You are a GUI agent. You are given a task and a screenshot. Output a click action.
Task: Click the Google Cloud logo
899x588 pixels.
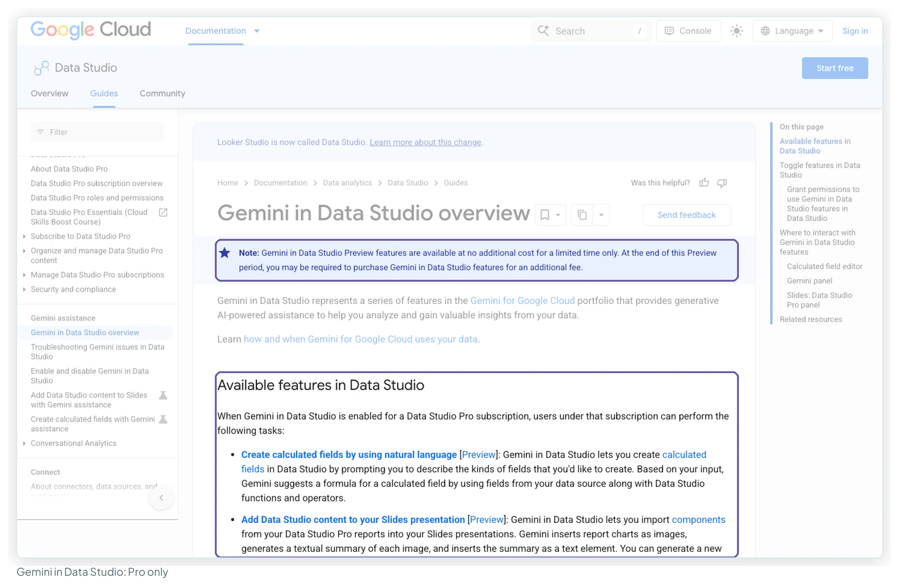(x=91, y=30)
